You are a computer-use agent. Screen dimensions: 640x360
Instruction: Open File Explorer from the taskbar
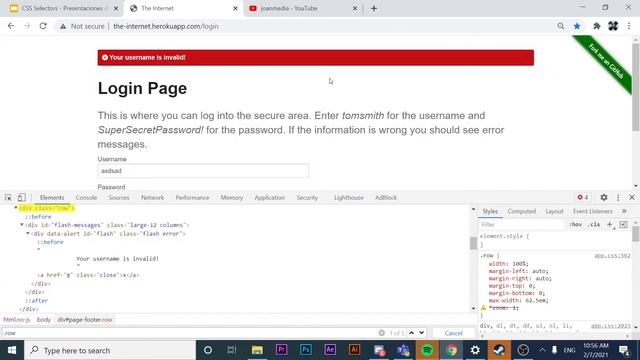(257, 350)
